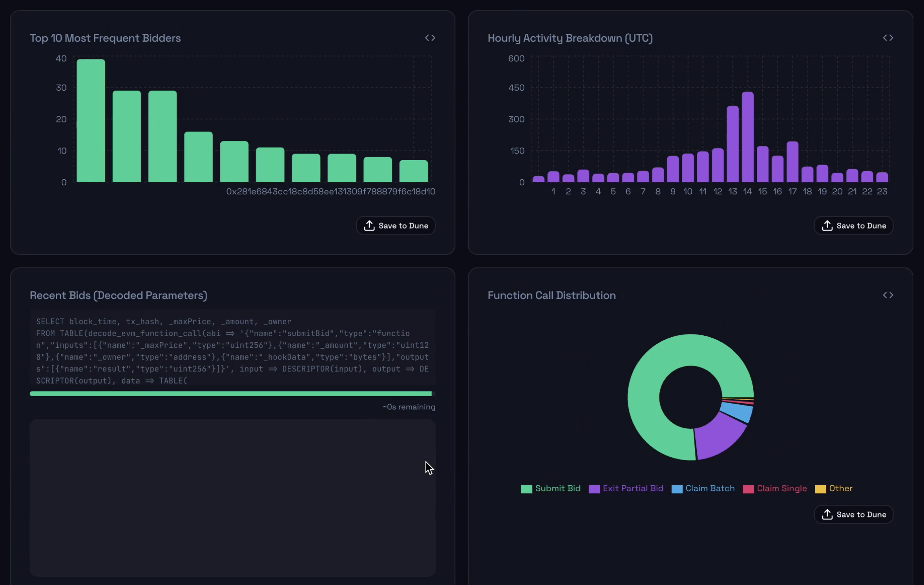Save the Hourly Activity chart to Dune
This screenshot has height=585, width=924.
click(x=853, y=226)
